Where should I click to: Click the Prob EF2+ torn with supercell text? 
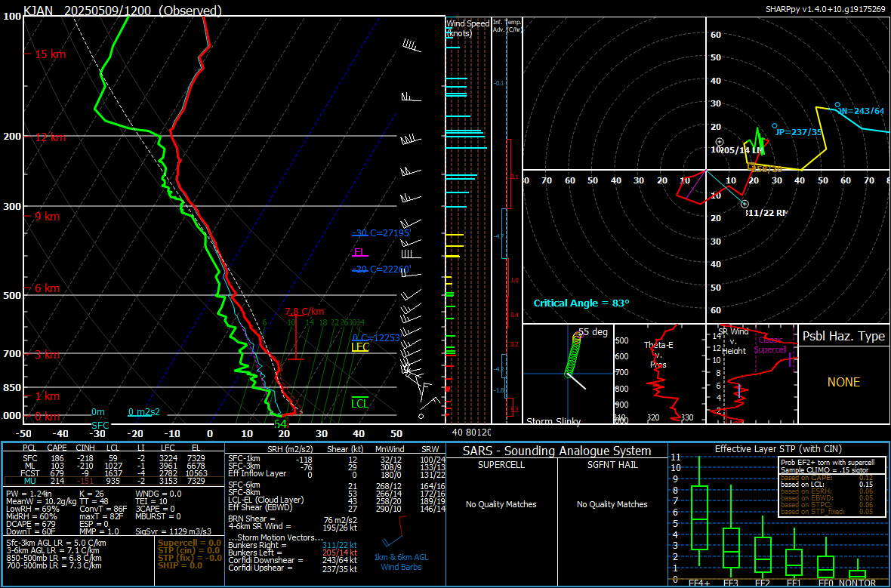[x=830, y=463]
